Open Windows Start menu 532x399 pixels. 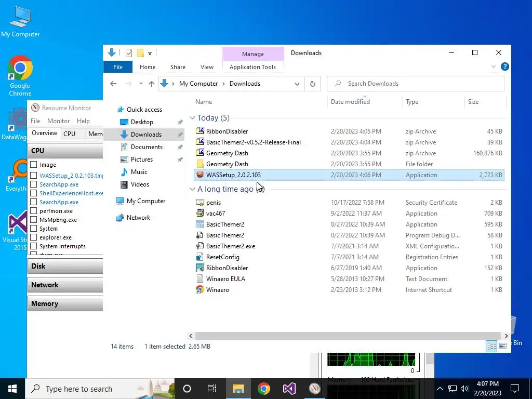click(12, 389)
